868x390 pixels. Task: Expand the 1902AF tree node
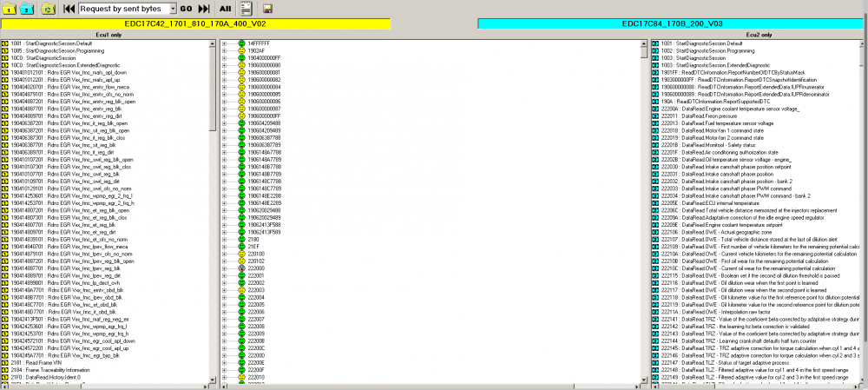(x=224, y=50)
